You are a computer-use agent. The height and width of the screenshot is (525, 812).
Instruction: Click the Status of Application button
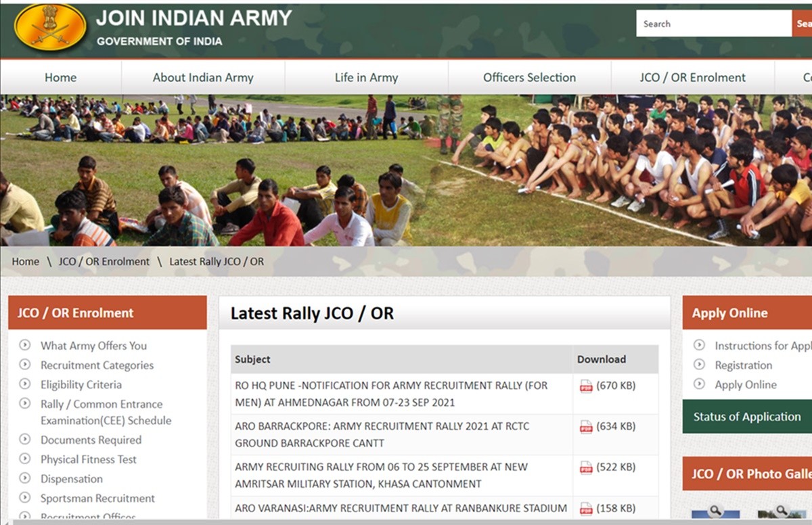tap(746, 417)
